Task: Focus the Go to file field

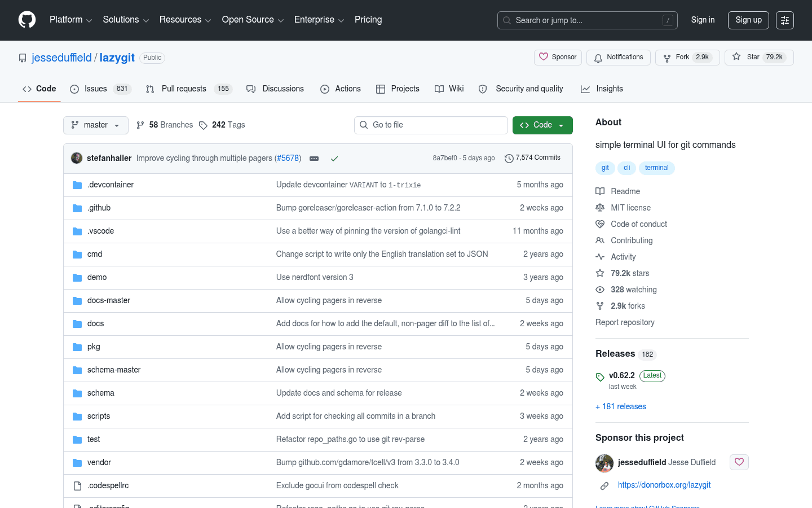Action: 431,125
